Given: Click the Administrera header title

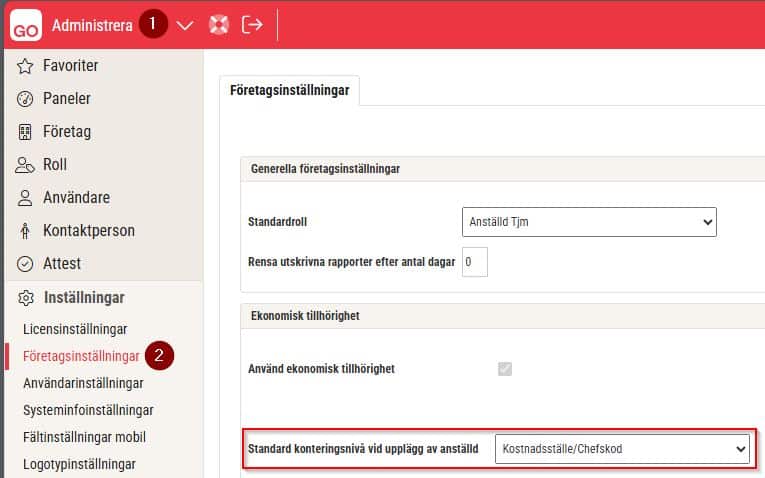Looking at the screenshot, I should click(x=92, y=25).
